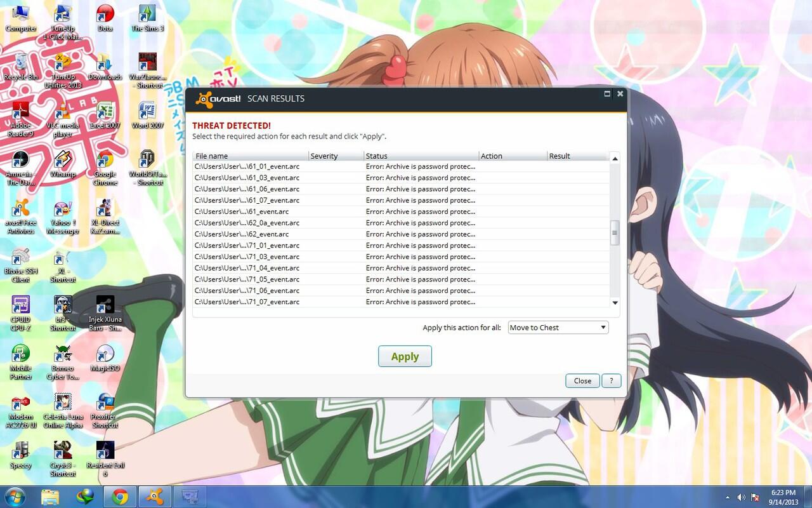
Task: Select the Downloads desktop folder icon
Action: pyautogui.click(x=105, y=66)
